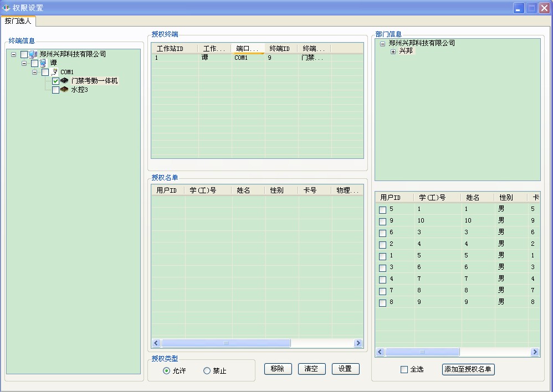Collapse the 郑州兴邦科技有限公司 terminal tree node

click(13, 54)
